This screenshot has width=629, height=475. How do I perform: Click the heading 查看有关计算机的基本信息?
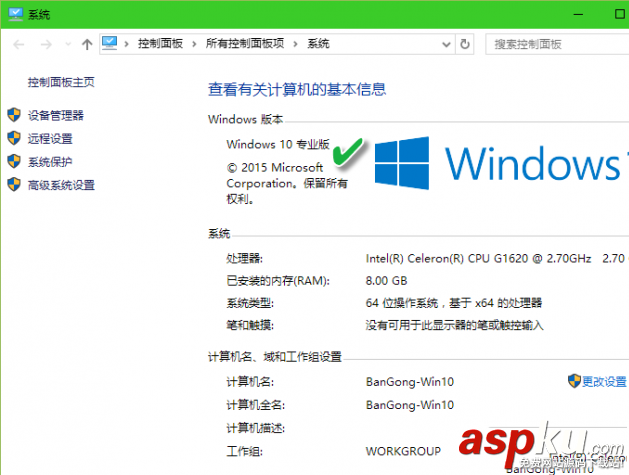(297, 89)
